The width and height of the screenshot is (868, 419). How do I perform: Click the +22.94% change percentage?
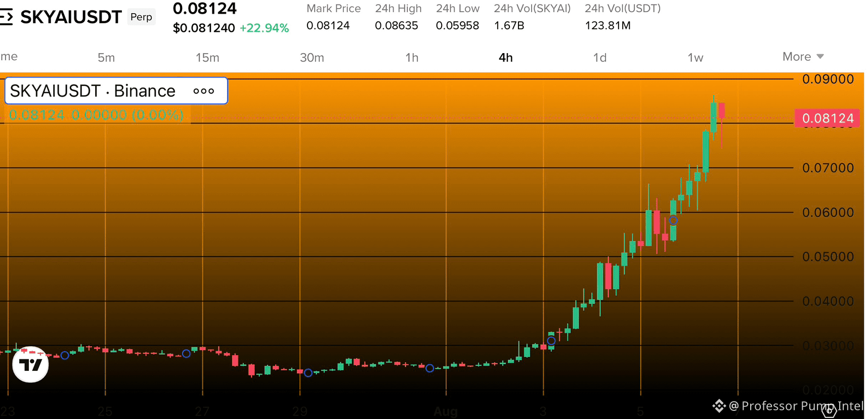point(265,28)
